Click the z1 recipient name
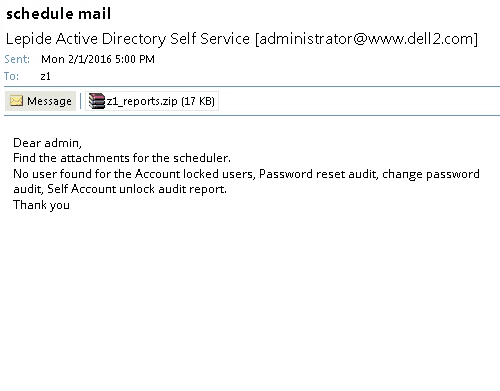The height and width of the screenshot is (391, 500). tap(45, 76)
